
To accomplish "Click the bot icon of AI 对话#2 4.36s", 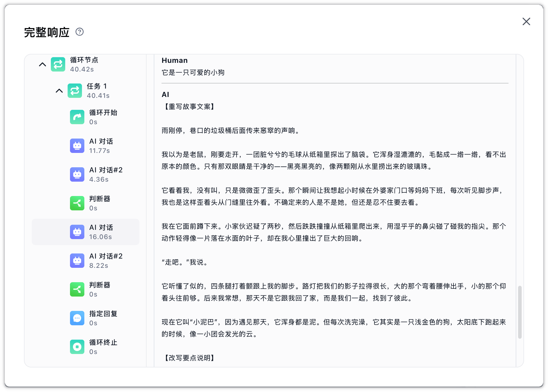I will click(77, 174).
